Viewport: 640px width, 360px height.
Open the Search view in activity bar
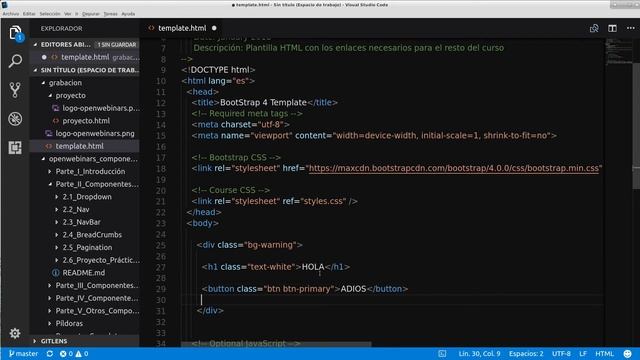15,61
